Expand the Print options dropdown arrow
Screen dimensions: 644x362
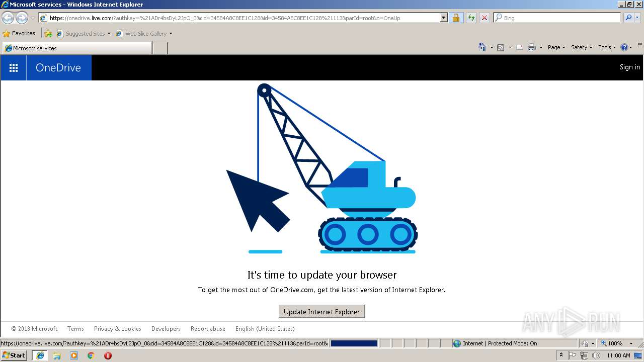(541, 47)
